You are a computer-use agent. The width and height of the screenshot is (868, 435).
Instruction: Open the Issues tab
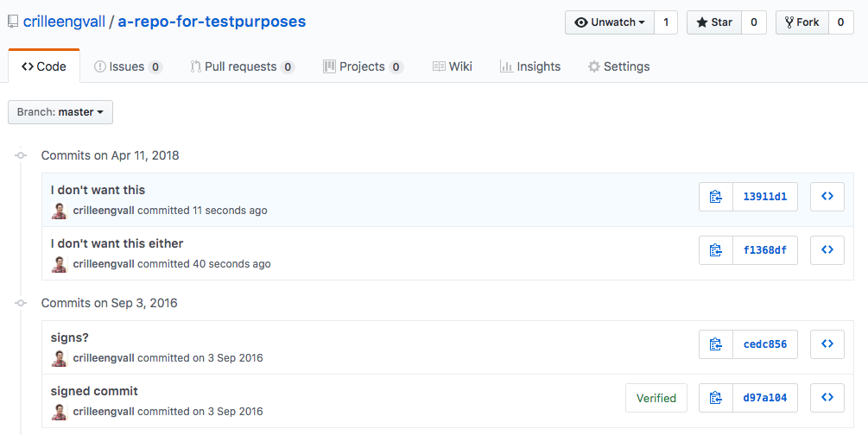tap(128, 67)
